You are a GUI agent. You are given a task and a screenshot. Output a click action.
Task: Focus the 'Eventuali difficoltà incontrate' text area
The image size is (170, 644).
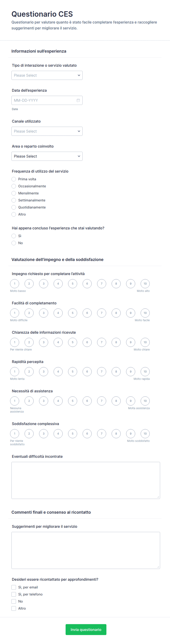[86, 480]
